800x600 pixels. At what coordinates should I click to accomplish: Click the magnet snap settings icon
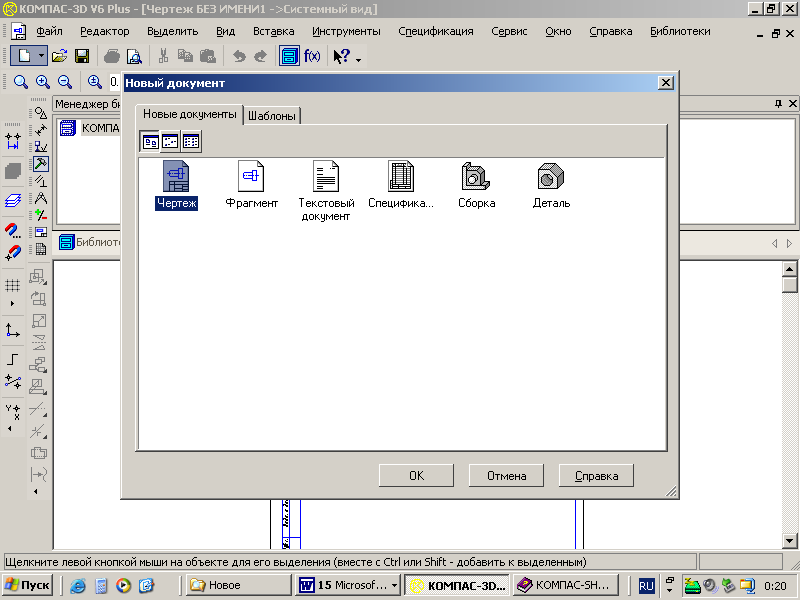tap(13, 231)
